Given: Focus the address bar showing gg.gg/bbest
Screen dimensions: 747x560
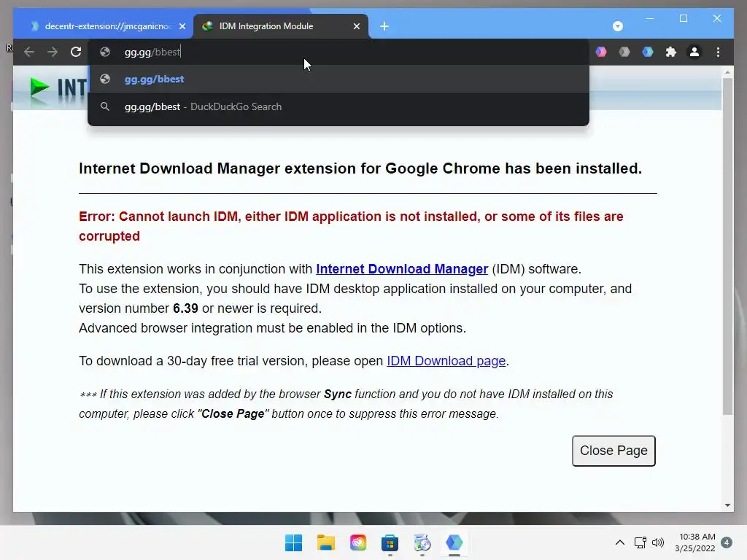Looking at the screenshot, I should [338, 52].
